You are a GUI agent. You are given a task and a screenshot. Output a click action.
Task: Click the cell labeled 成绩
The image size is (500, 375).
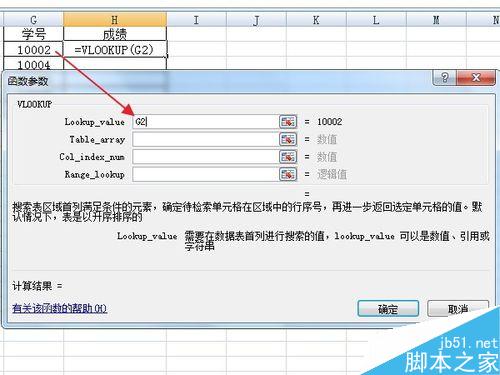[115, 34]
